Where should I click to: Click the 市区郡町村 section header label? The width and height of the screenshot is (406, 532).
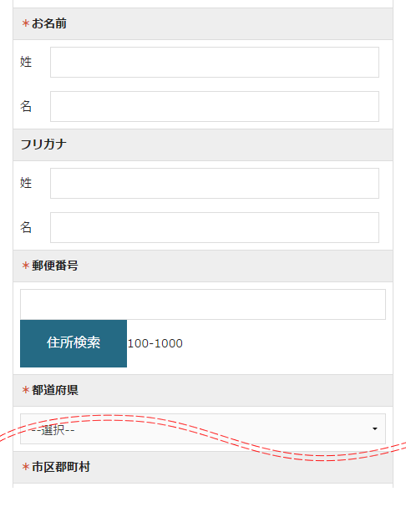coord(61,467)
